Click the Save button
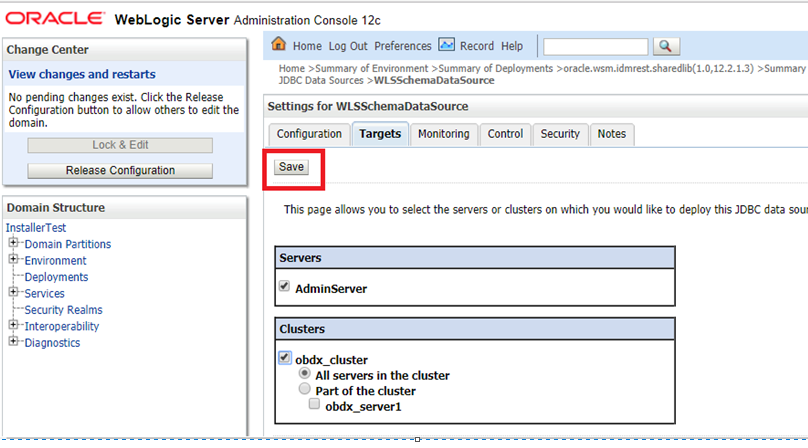This screenshot has height=448, width=808. click(x=291, y=167)
